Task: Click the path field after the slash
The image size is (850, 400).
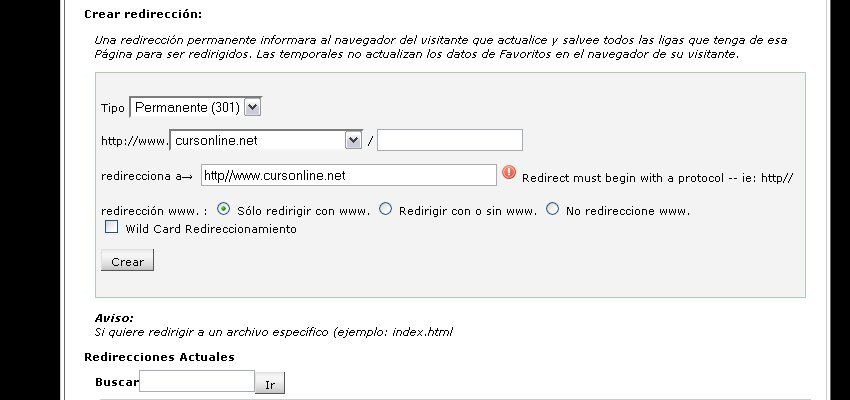Action: tap(449, 140)
